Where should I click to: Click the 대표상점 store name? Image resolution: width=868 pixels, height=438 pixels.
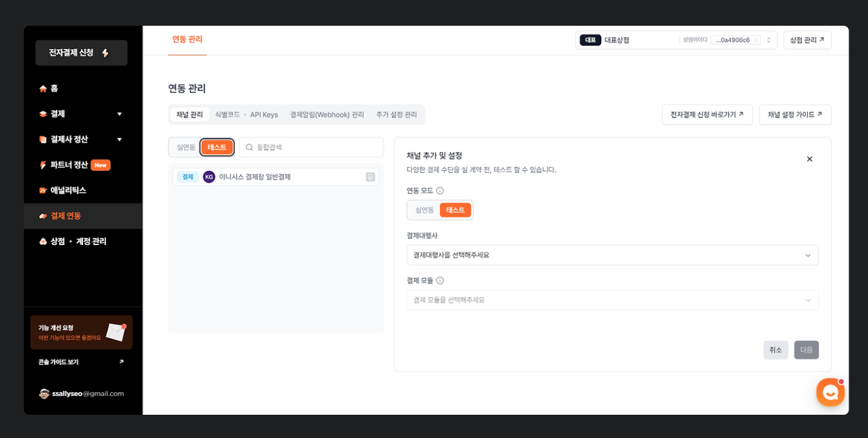pyautogui.click(x=617, y=40)
